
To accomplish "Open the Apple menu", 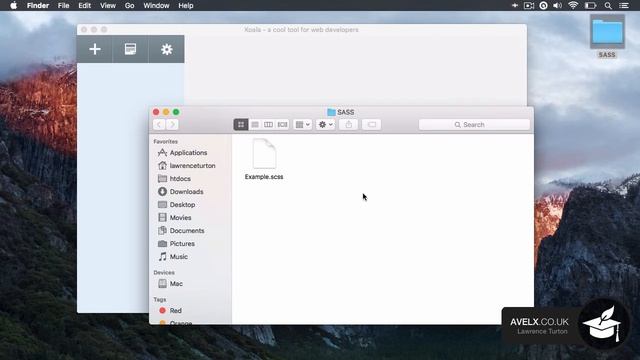I will coord(13,6).
